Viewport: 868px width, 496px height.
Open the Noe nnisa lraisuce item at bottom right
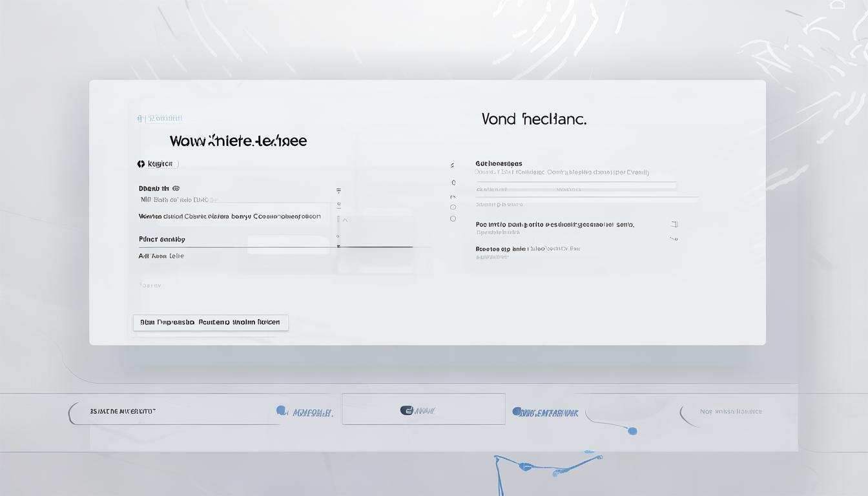click(x=730, y=411)
